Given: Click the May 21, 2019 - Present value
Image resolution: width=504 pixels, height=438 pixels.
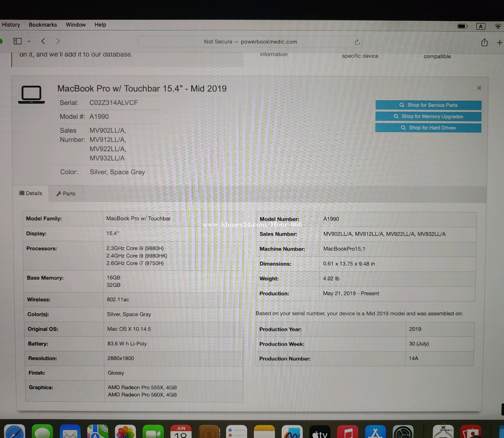Looking at the screenshot, I should [x=351, y=293].
